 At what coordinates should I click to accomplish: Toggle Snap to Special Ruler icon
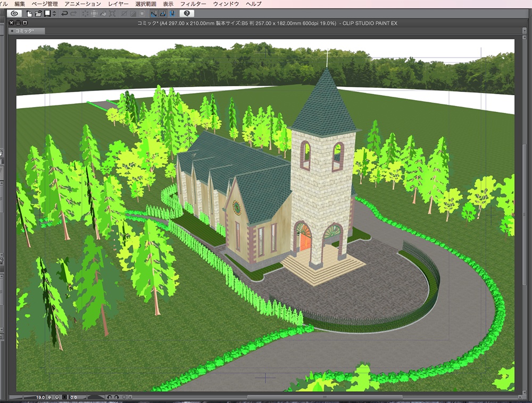point(163,14)
